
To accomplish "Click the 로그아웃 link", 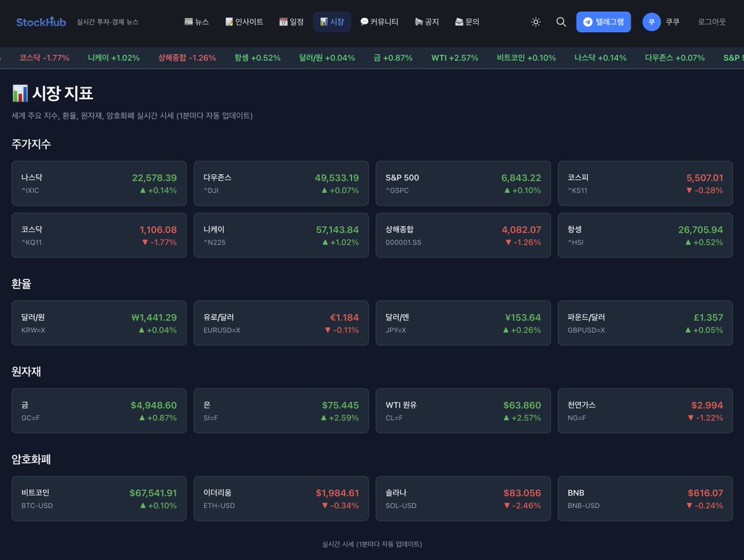I will pyautogui.click(x=712, y=22).
